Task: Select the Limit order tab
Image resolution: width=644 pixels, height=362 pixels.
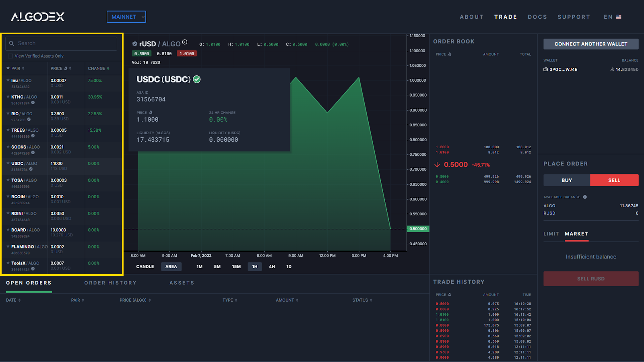Action: coord(551,234)
